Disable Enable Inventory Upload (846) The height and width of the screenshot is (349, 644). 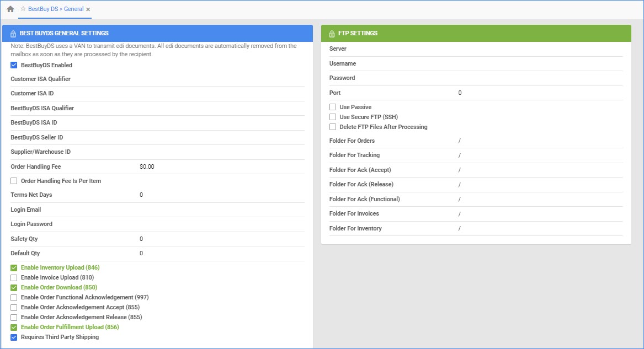point(14,268)
